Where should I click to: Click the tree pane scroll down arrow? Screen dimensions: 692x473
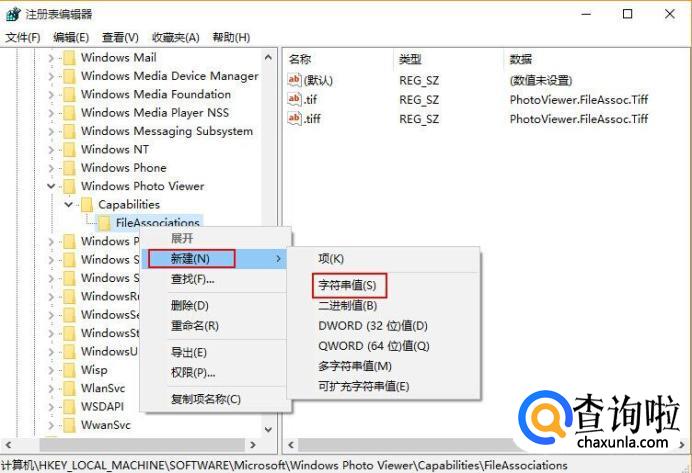[268, 429]
